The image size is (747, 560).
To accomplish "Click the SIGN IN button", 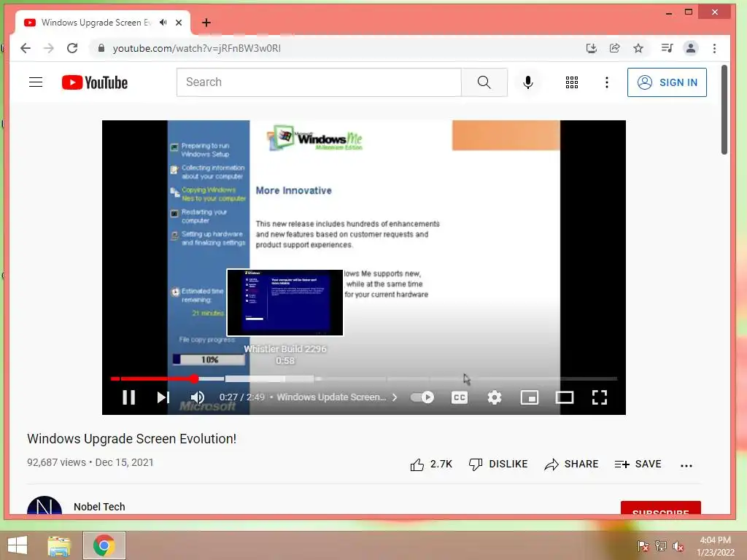I will (667, 82).
